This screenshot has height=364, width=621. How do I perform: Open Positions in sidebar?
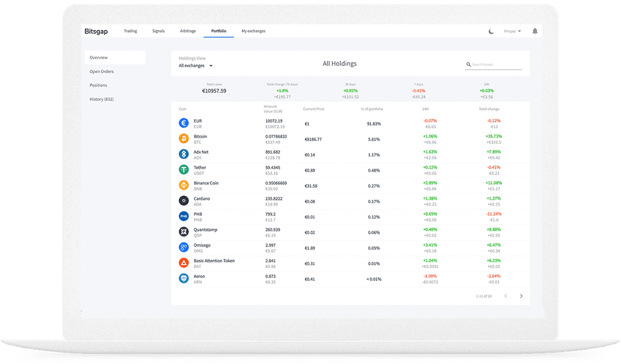click(x=98, y=85)
